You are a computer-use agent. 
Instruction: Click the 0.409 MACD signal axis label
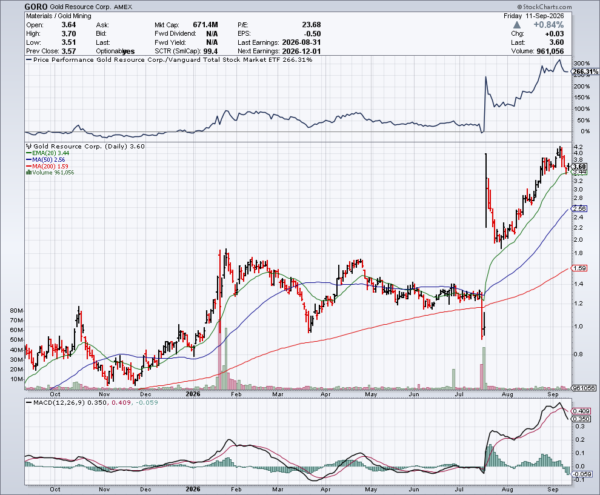[582, 411]
